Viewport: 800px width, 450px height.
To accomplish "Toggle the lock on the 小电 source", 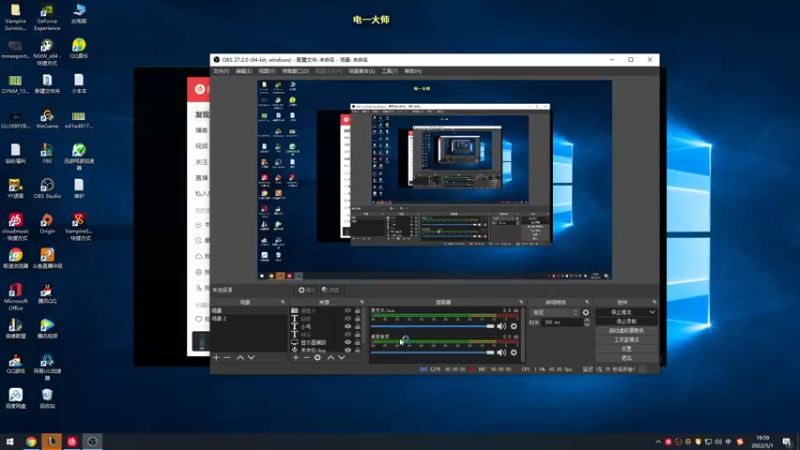I will (x=357, y=327).
